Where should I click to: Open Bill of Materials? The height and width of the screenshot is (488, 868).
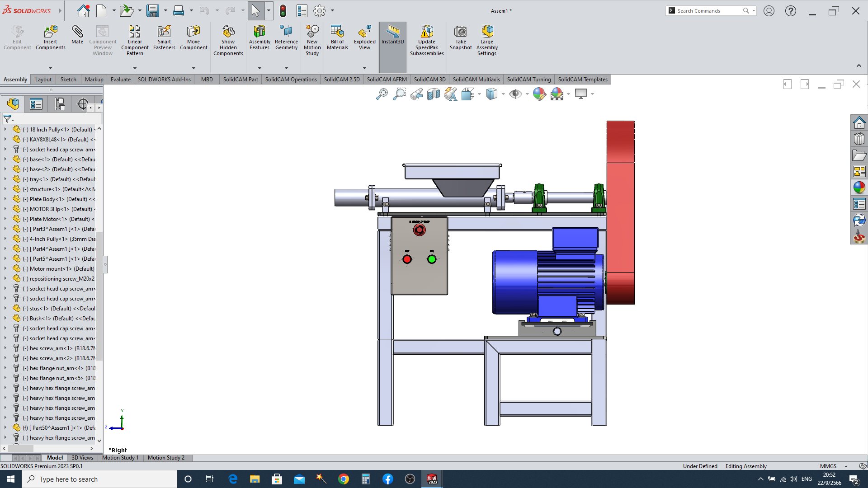pyautogui.click(x=337, y=38)
